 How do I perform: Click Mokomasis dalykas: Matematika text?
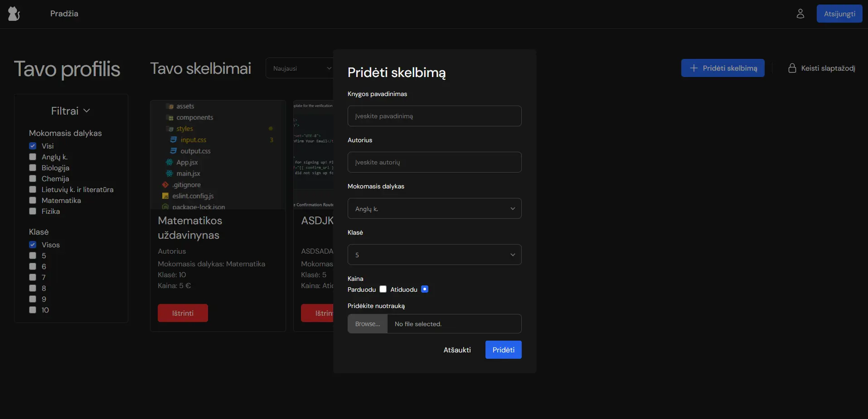pyautogui.click(x=211, y=264)
